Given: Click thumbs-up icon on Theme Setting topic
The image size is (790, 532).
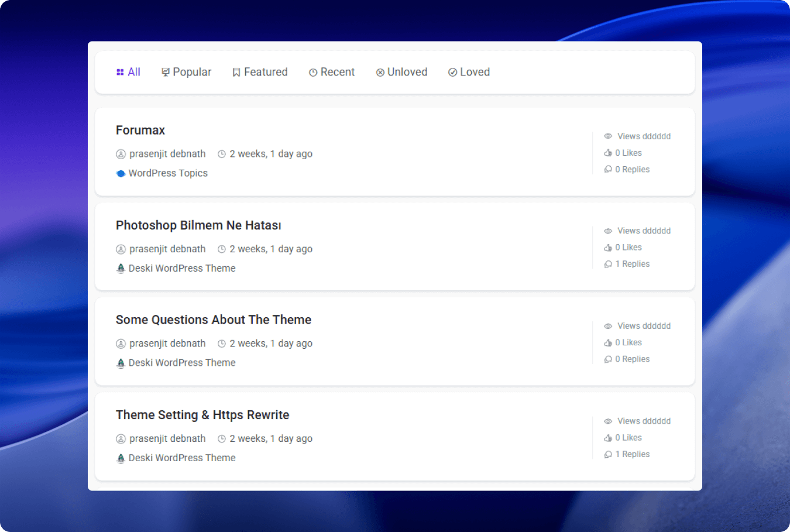Looking at the screenshot, I should [x=608, y=438].
